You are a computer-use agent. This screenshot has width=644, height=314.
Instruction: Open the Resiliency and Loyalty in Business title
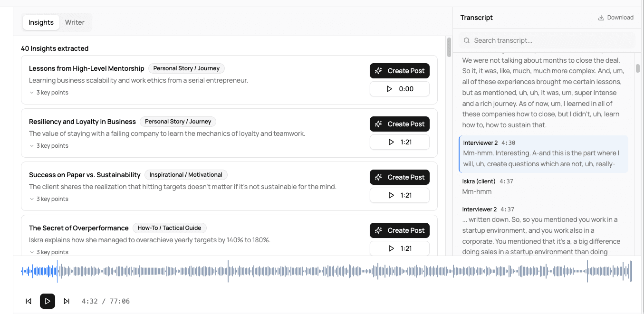[x=82, y=122]
